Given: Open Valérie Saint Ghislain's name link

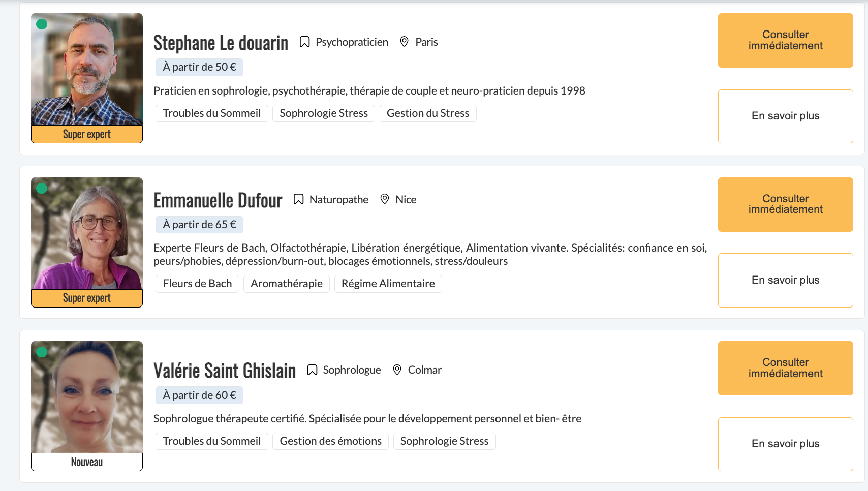Looking at the screenshot, I should (x=225, y=371).
